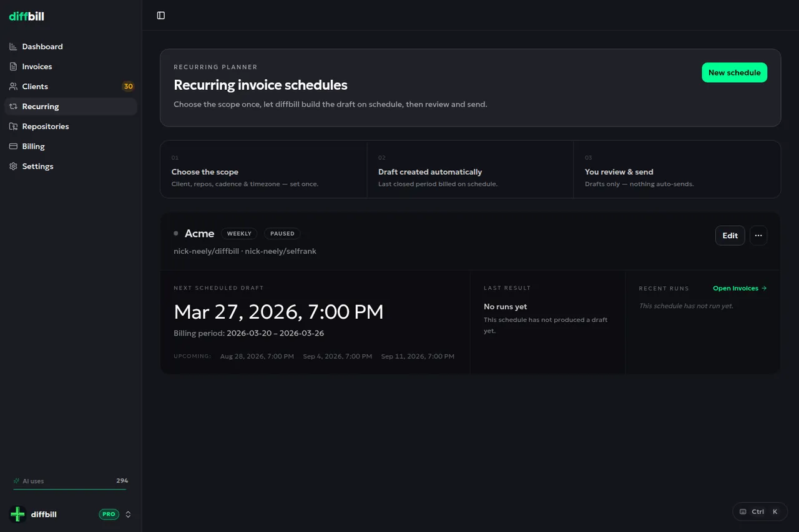Screen dimensions: 799x532
Task: Click the New schedule button
Action: [734, 72]
